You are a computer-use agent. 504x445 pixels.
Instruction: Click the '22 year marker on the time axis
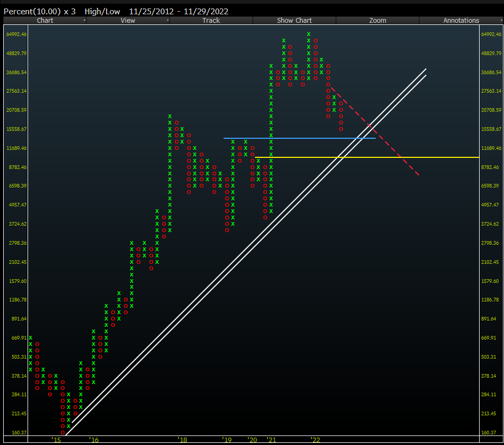(315, 440)
